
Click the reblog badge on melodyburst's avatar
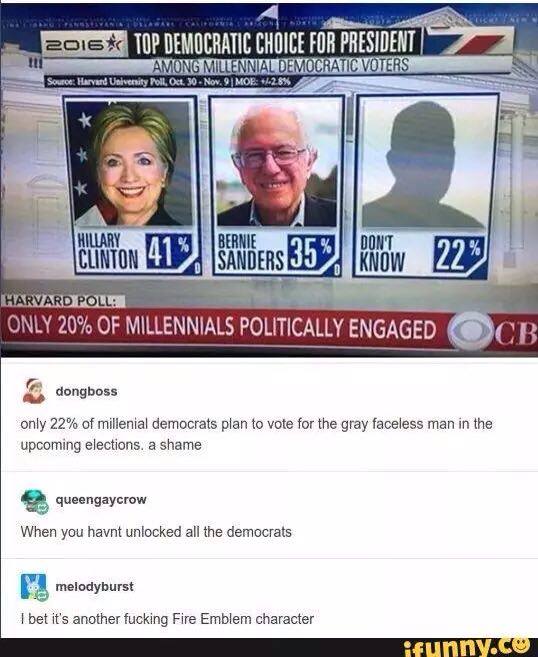(42, 595)
